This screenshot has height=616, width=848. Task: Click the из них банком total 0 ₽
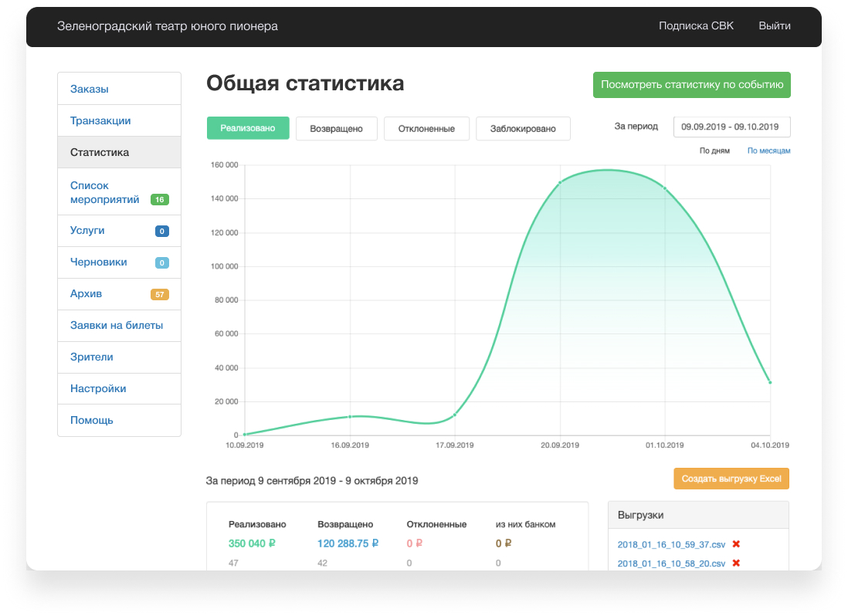pyautogui.click(x=504, y=543)
